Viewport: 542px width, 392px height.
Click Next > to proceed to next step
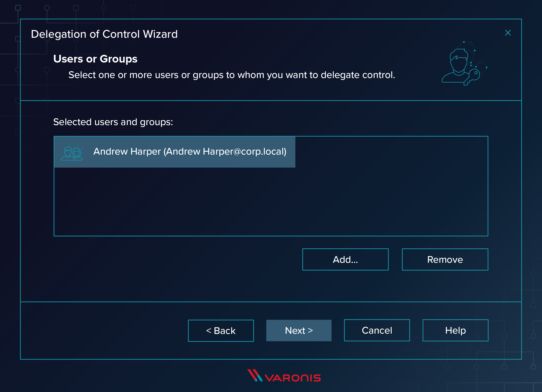[298, 330]
